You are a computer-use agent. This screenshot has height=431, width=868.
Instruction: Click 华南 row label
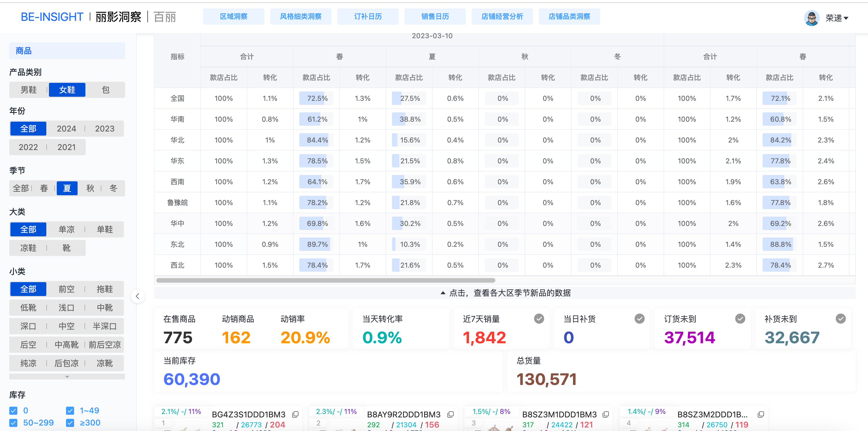(177, 119)
